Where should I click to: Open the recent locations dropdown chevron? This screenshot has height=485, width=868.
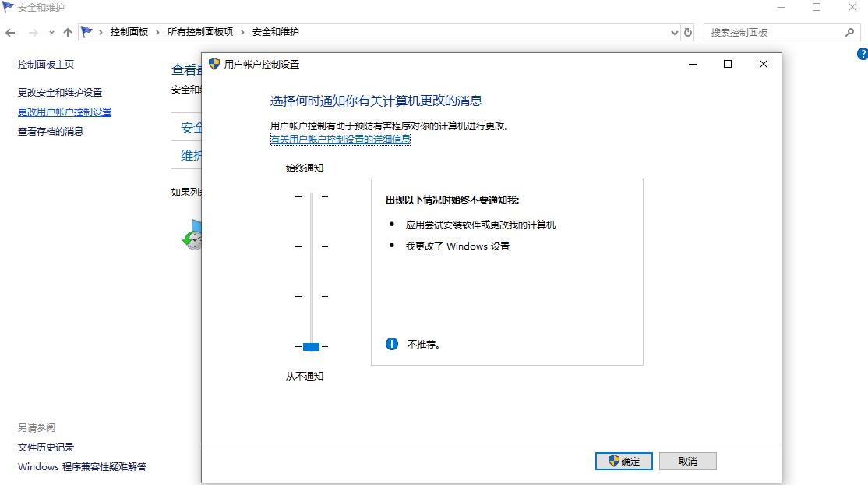(51, 33)
